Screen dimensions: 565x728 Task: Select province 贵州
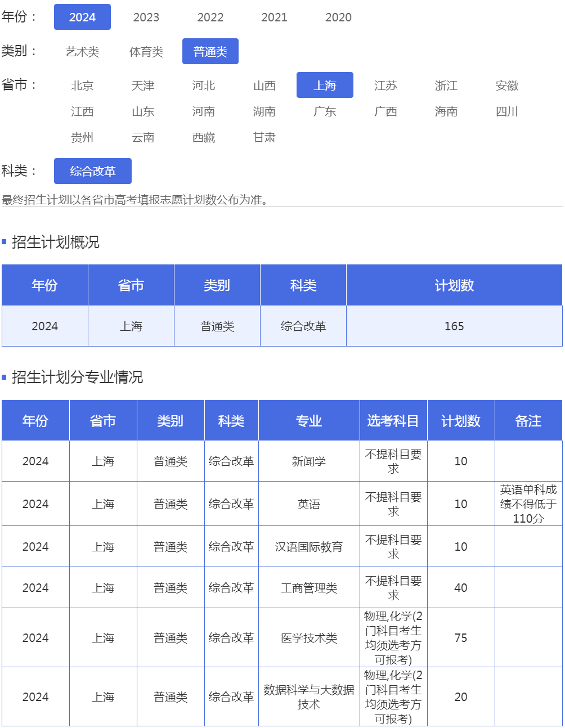82,137
